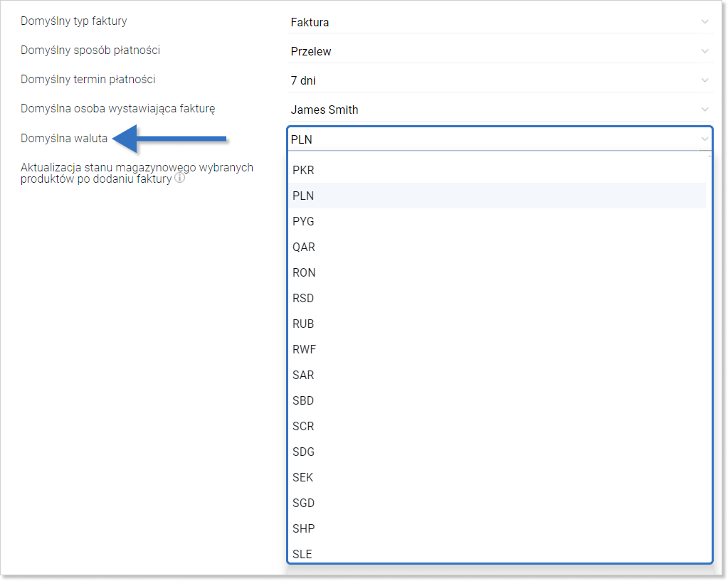
Task: Choose QAR currency option
Action: pyautogui.click(x=497, y=247)
